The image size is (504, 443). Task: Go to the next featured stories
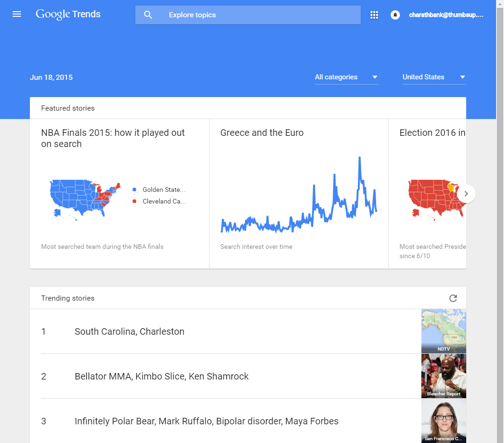click(x=466, y=194)
